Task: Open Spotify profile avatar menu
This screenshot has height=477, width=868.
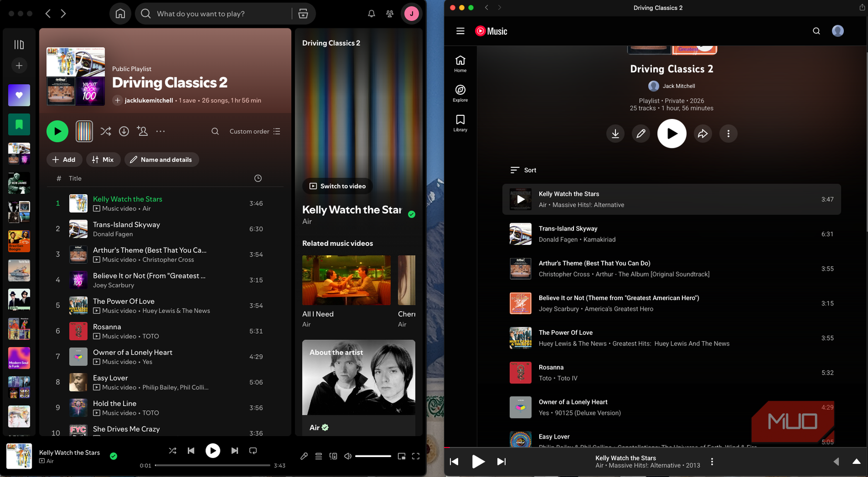Action: click(411, 14)
